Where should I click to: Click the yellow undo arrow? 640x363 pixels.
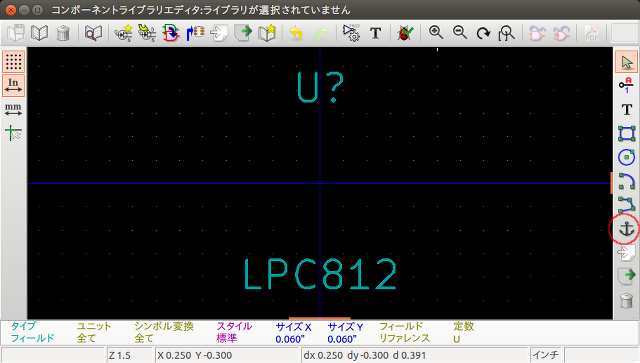click(x=296, y=33)
